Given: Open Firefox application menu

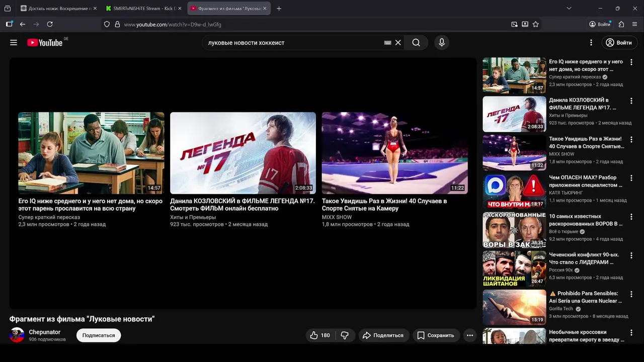Looking at the screenshot, I should 635,24.
